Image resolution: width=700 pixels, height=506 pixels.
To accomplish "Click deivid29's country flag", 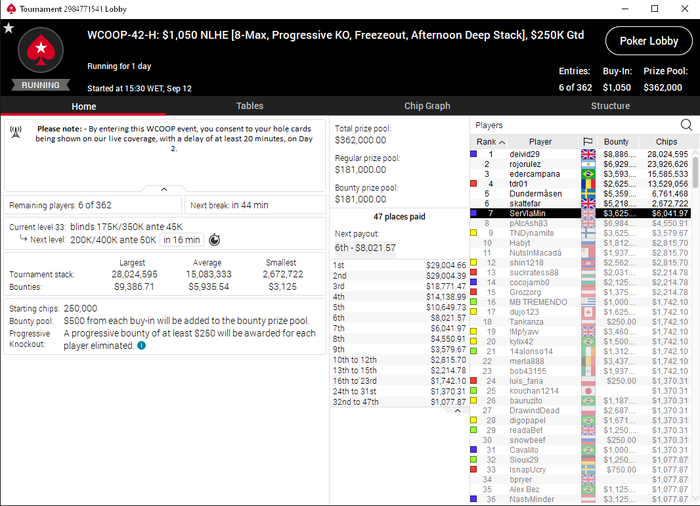I will tap(588, 154).
